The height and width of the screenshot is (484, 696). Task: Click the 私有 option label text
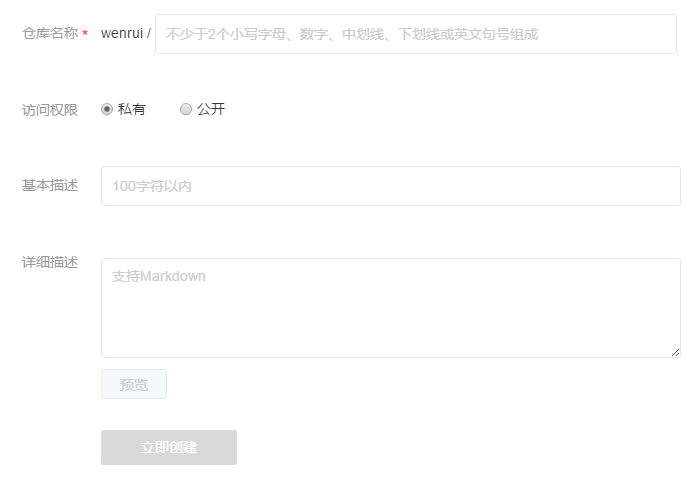coord(132,109)
